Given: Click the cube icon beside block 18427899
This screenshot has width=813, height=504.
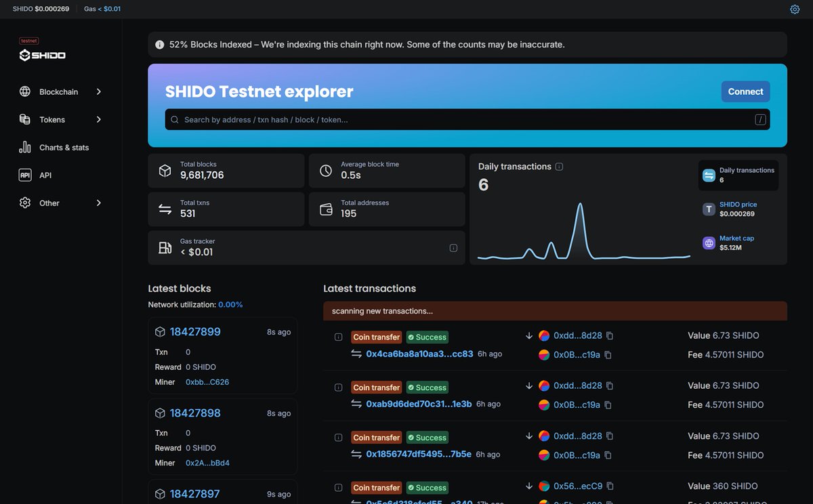Looking at the screenshot, I should click(x=160, y=331).
